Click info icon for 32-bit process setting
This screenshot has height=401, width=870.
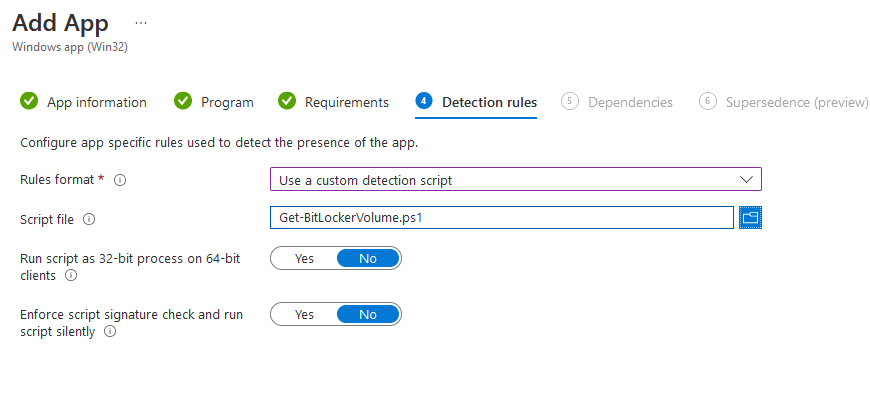tap(71, 275)
